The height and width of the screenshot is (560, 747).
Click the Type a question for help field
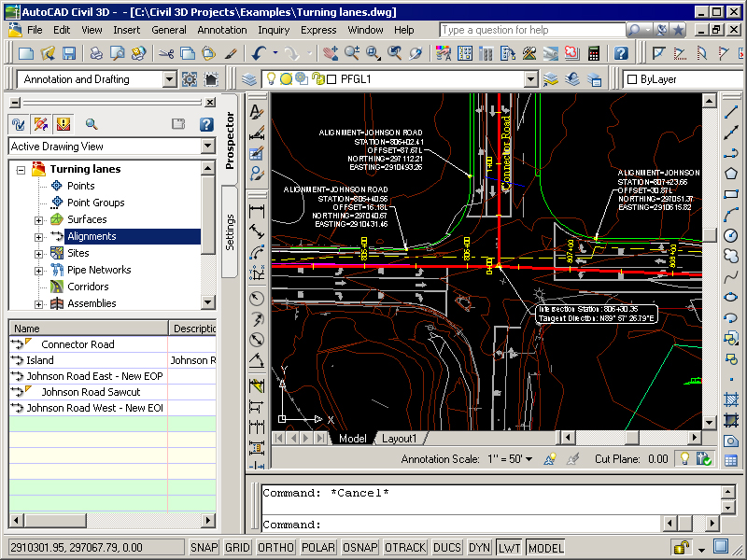point(532,30)
